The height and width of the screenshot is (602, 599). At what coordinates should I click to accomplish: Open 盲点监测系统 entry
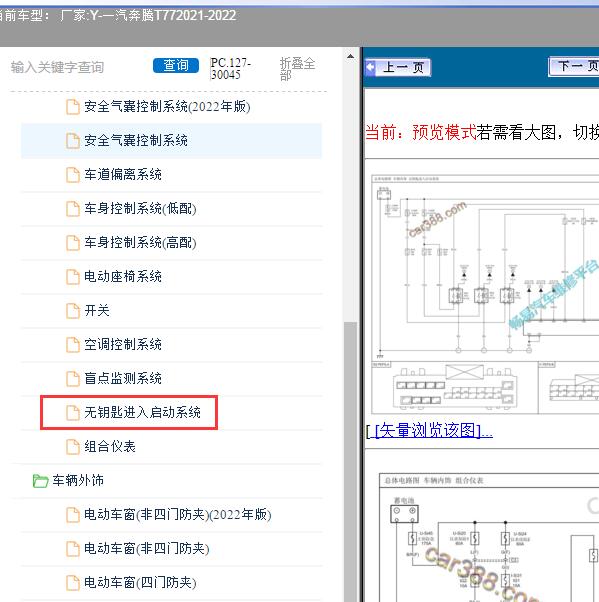[123, 378]
